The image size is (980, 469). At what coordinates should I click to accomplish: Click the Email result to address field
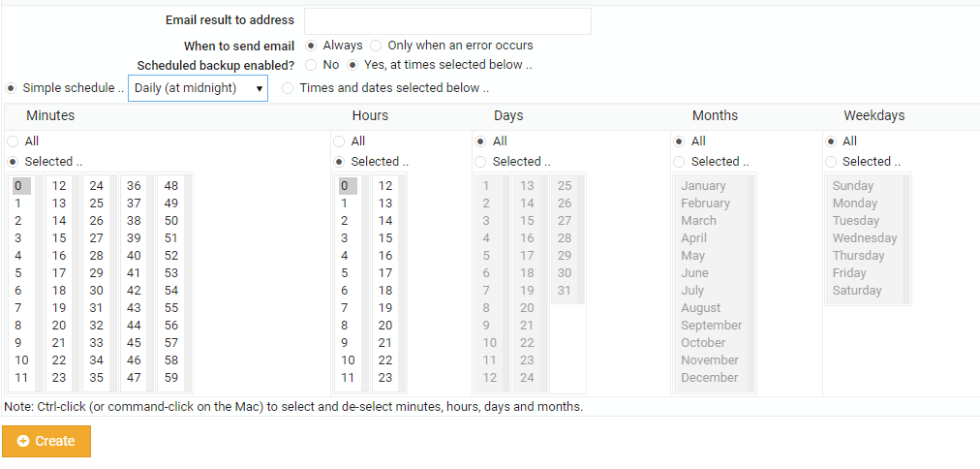(447, 21)
